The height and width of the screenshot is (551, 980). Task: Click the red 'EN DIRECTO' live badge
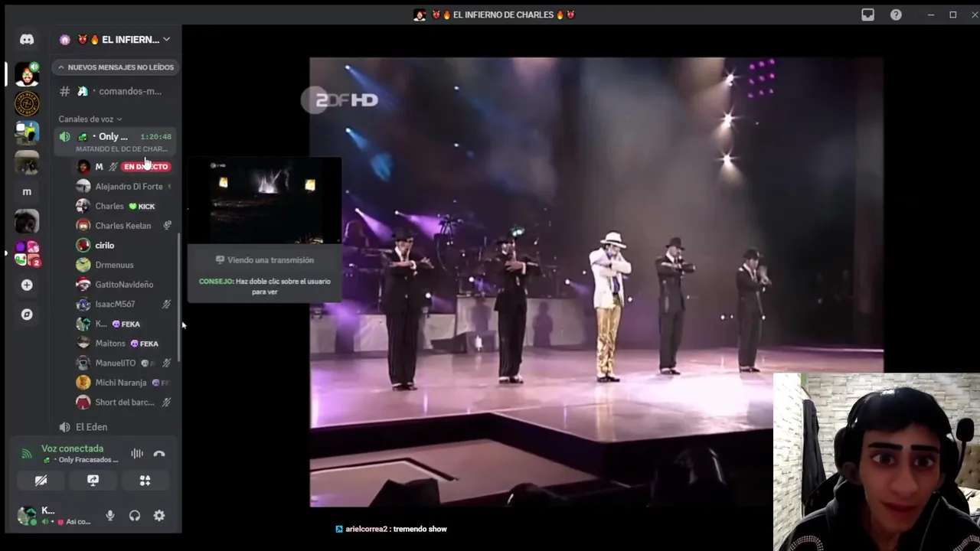[x=145, y=167]
